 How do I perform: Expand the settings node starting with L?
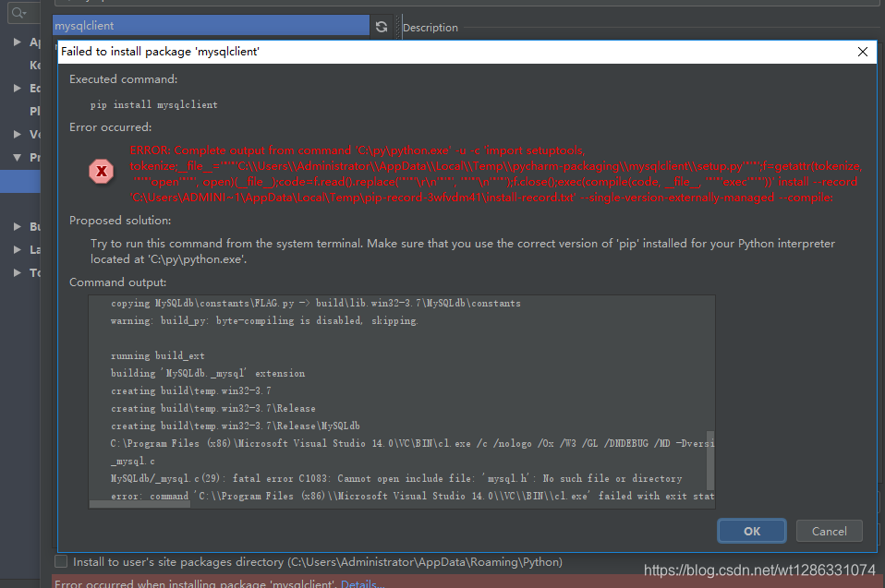pyautogui.click(x=17, y=250)
